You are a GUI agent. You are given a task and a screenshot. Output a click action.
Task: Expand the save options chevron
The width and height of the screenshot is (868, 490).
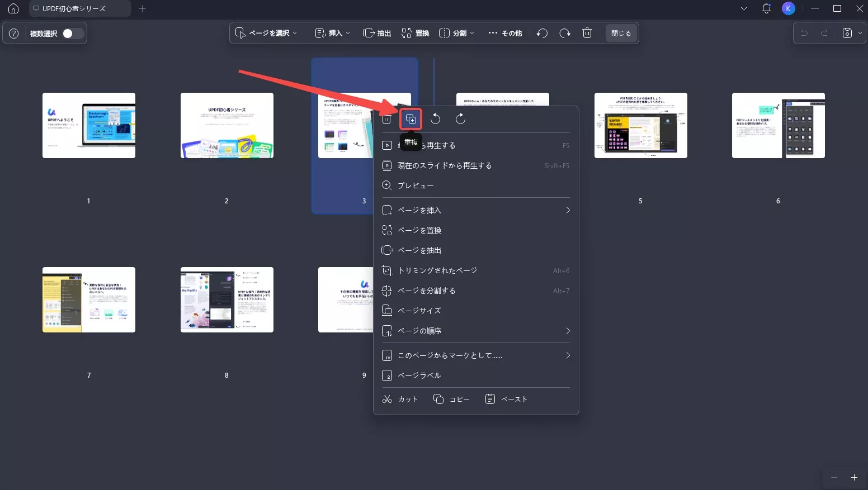click(x=860, y=34)
